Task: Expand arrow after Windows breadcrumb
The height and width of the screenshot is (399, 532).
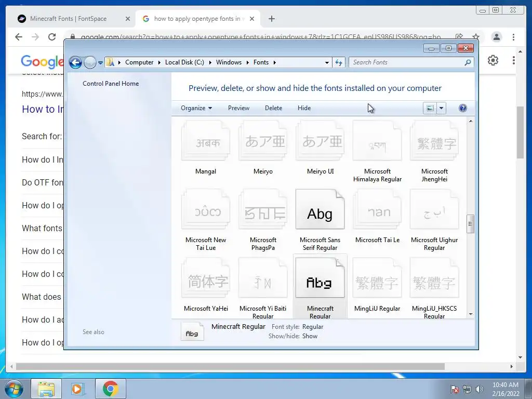Action: click(247, 62)
